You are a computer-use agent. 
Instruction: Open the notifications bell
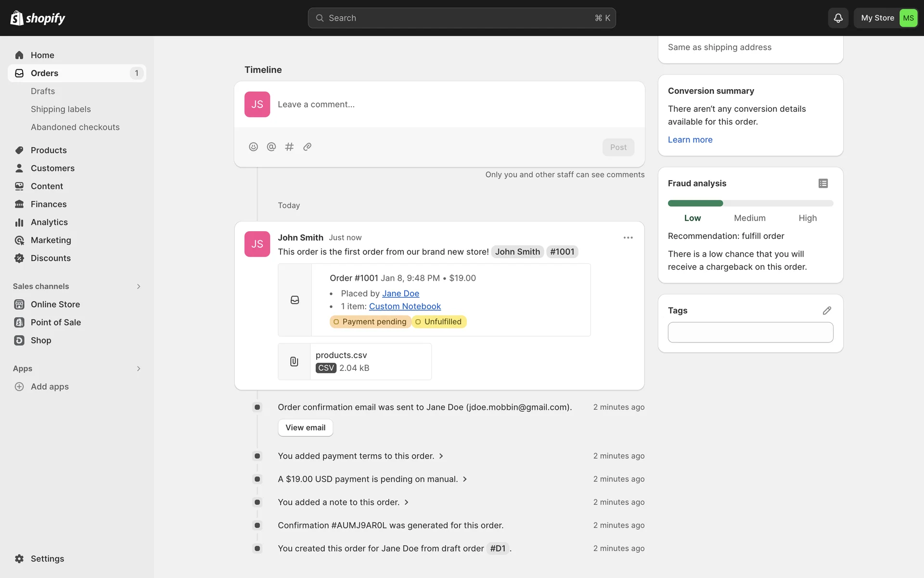pos(838,18)
